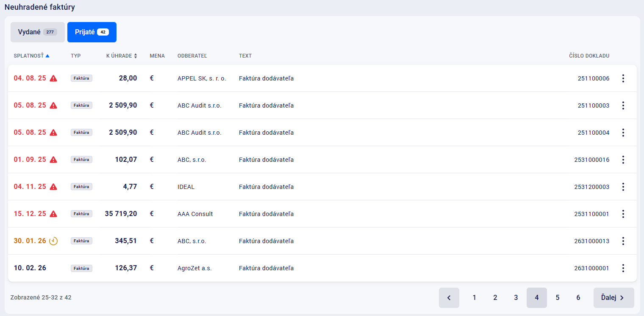Open three-dot menu for invoice 251100006

[x=623, y=78]
